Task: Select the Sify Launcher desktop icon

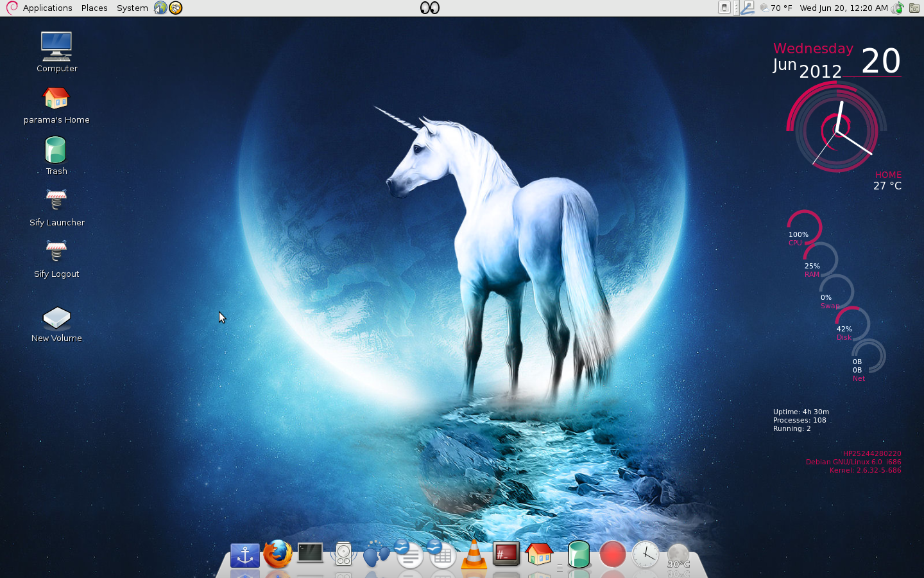Action: point(56,207)
